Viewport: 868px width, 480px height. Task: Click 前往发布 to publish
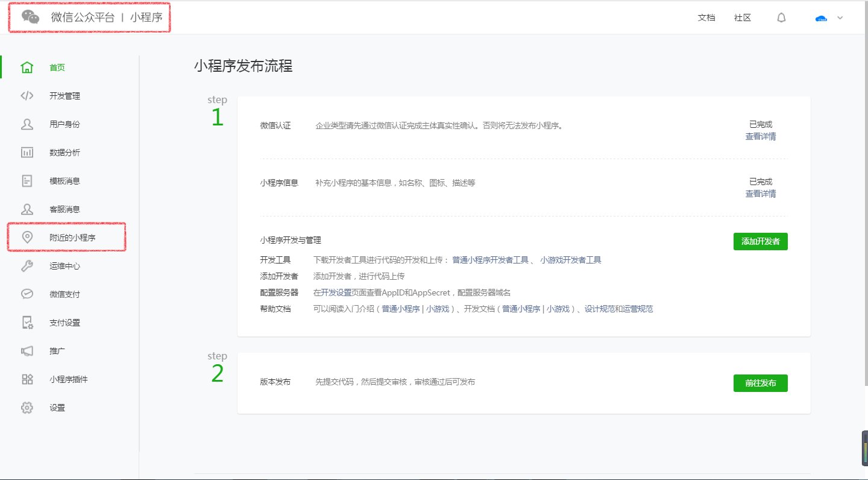coord(760,383)
